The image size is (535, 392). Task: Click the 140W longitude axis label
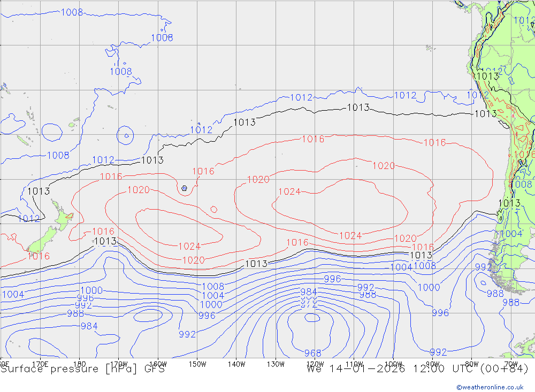point(236,364)
